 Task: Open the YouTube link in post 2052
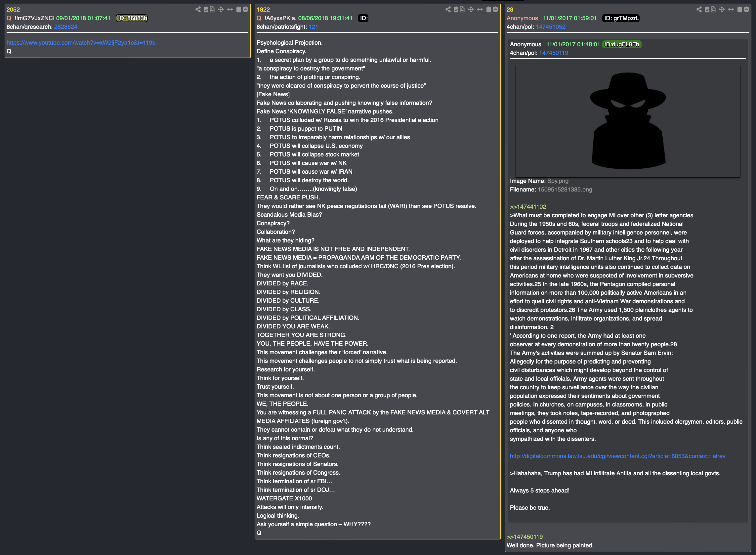tap(81, 43)
